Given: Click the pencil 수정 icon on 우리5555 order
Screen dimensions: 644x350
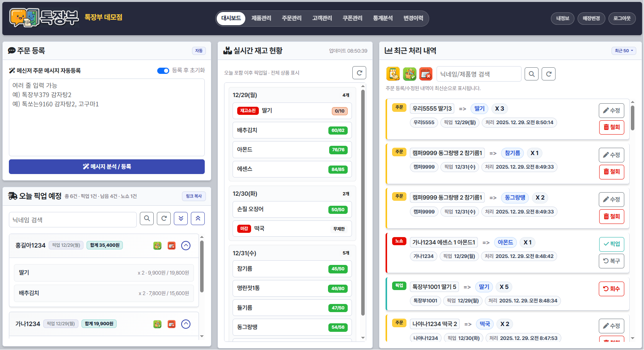Looking at the screenshot, I should (611, 110).
